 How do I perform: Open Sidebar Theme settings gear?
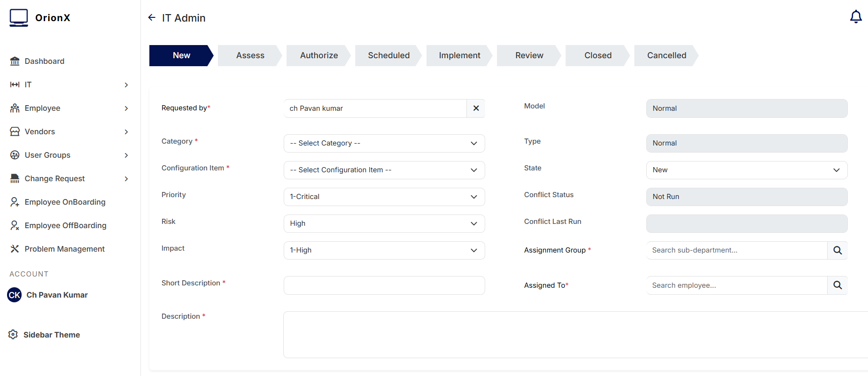(x=13, y=335)
